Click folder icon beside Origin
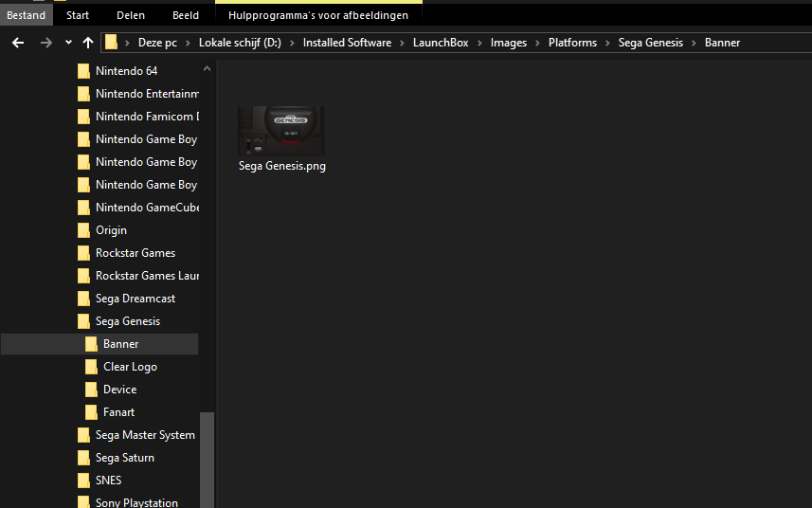This screenshot has width=812, height=508. pos(83,230)
